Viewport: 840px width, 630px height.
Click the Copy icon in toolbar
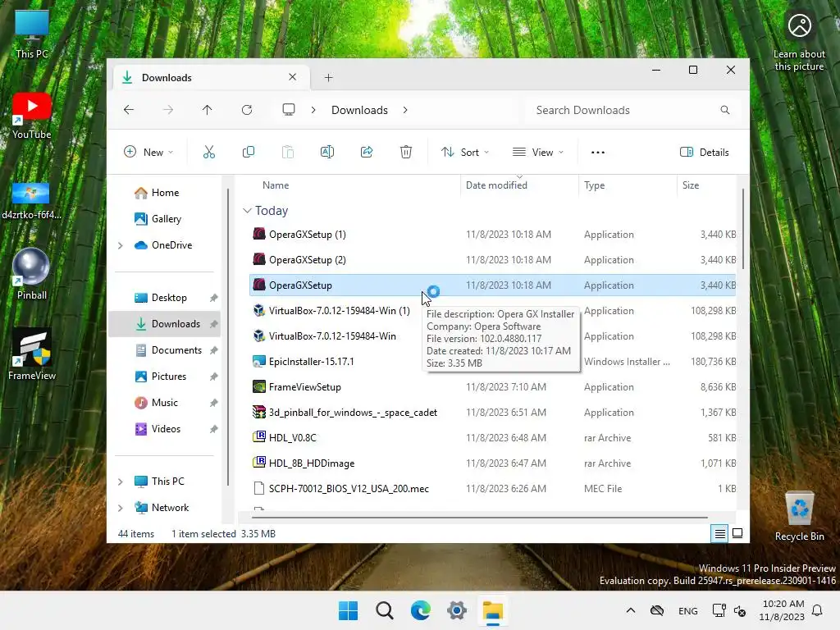coord(248,152)
